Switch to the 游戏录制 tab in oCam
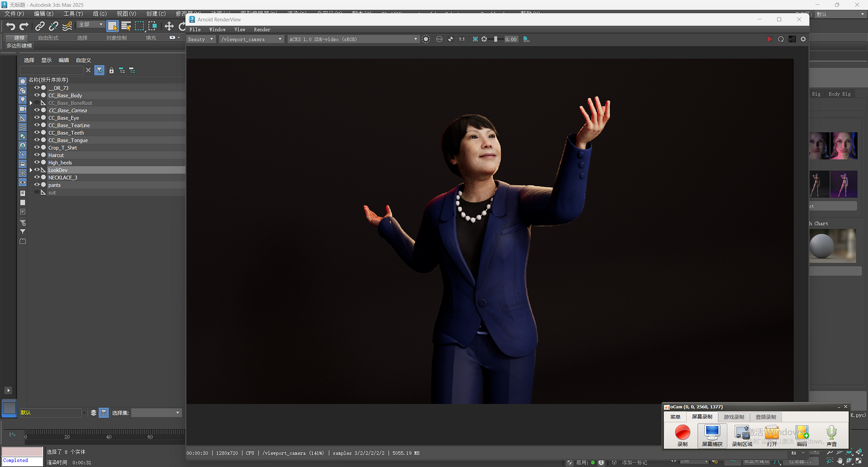Screen dimensions: 868x467 (734, 417)
